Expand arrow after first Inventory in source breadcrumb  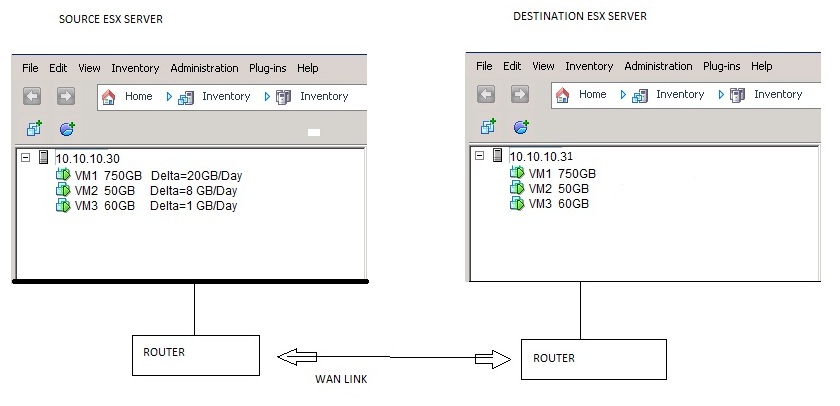point(267,97)
